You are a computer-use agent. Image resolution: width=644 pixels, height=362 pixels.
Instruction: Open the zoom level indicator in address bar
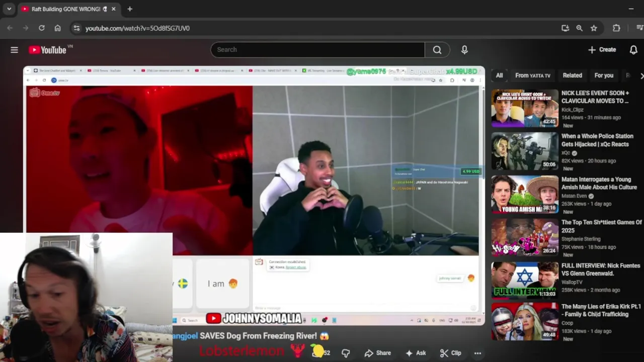[580, 28]
